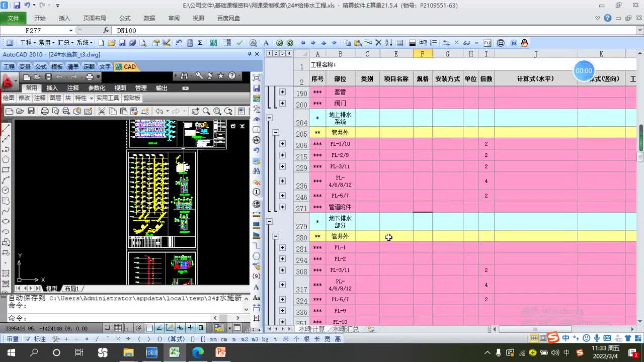Screen dimensions: 644x362
Task: Expand row 206 PL-1/10 group
Action: [282, 144]
